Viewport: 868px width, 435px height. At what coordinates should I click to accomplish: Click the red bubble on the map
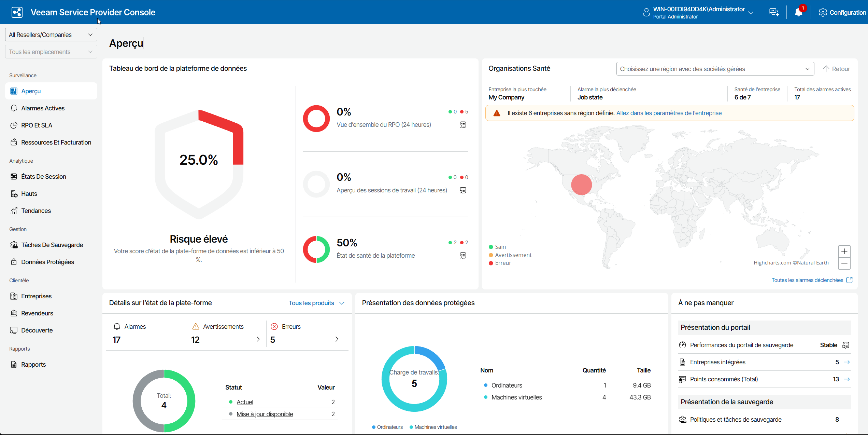581,185
